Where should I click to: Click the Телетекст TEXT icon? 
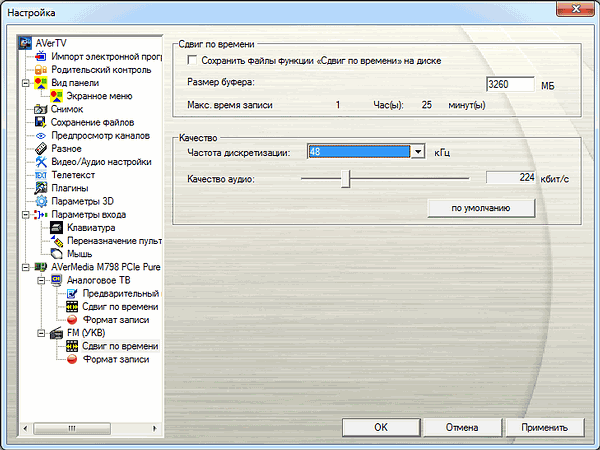(x=41, y=175)
